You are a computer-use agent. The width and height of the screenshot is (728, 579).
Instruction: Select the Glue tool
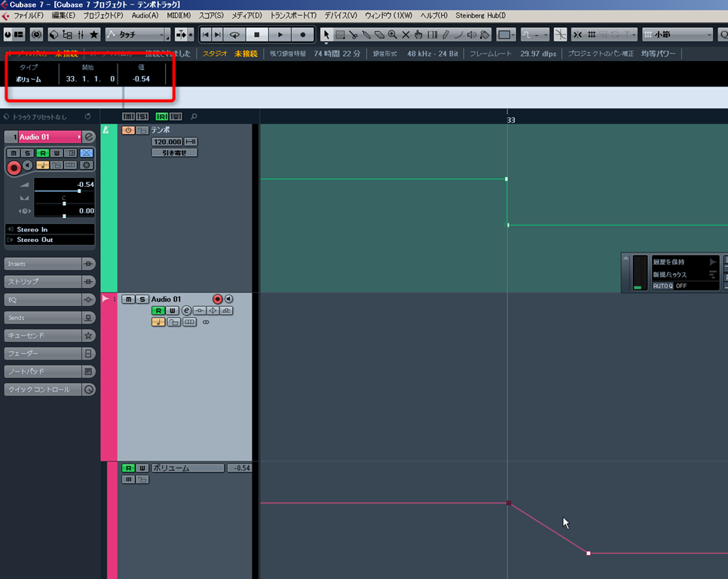point(366,35)
